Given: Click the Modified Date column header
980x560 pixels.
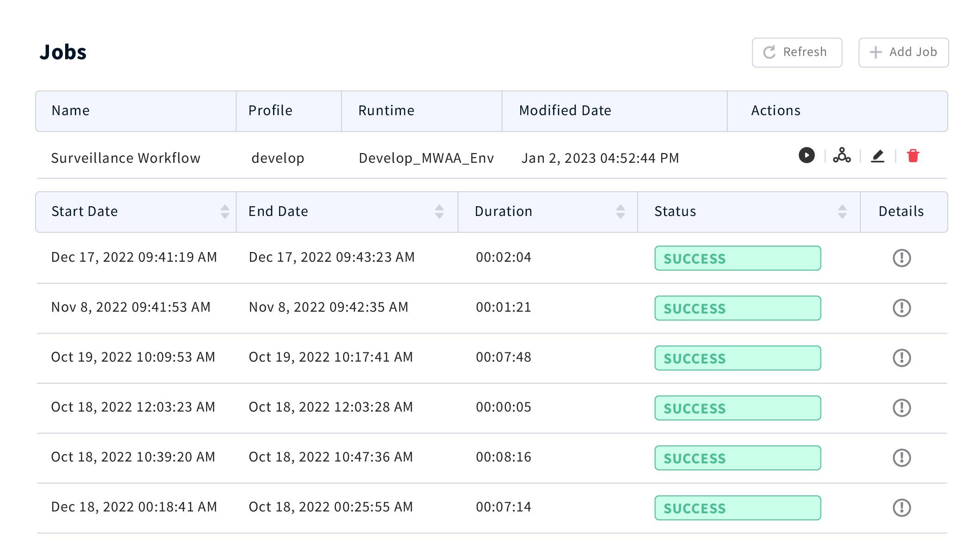Looking at the screenshot, I should click(565, 111).
